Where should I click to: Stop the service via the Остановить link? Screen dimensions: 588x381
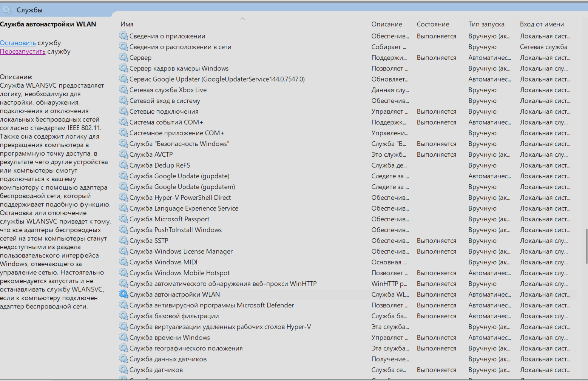(x=18, y=43)
